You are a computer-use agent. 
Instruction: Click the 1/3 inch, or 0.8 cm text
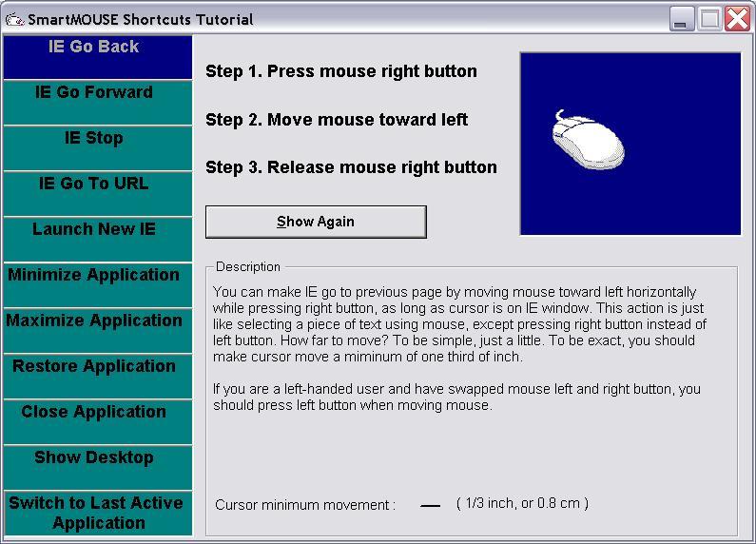point(522,503)
